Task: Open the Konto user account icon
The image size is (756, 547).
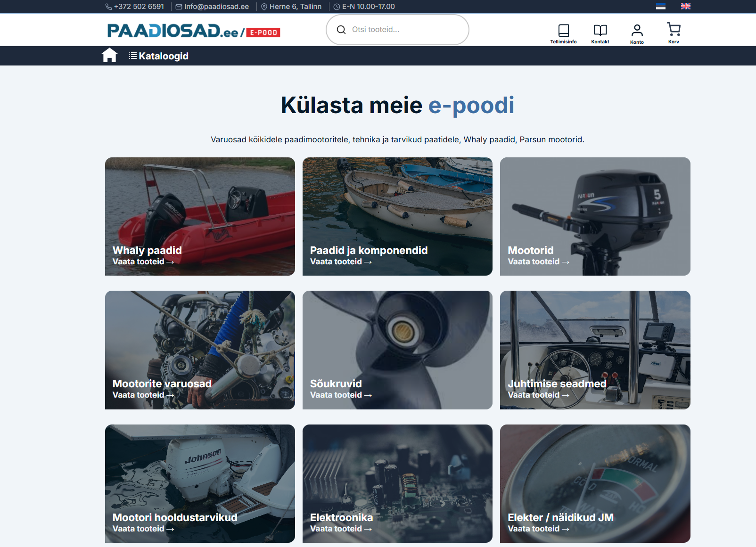Action: [x=637, y=31]
